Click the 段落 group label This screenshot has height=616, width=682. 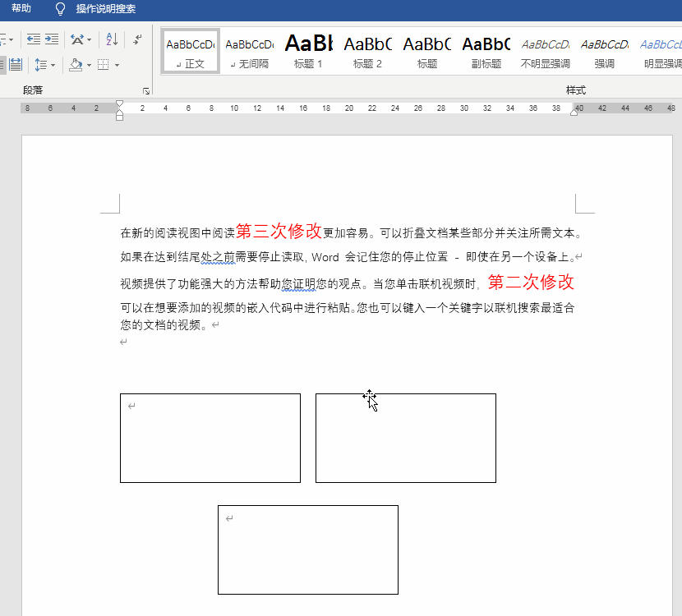click(x=33, y=90)
